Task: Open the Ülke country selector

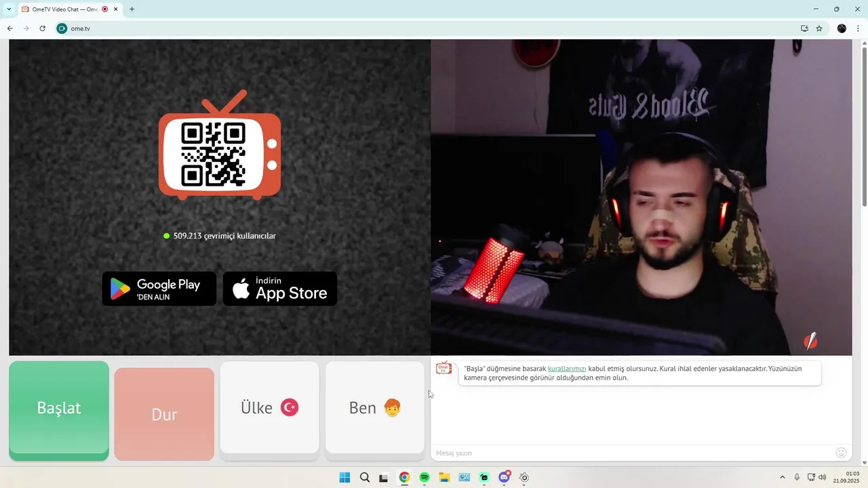Action: pyautogui.click(x=270, y=408)
